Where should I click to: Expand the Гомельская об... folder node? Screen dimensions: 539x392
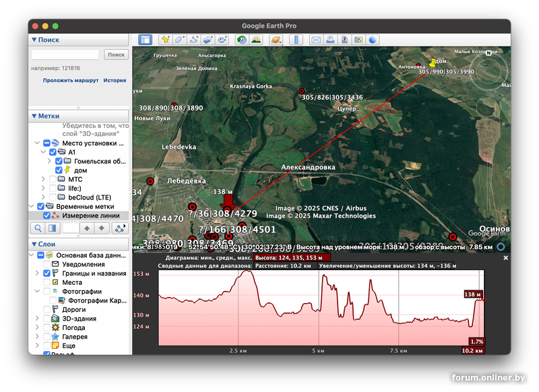tap(49, 161)
